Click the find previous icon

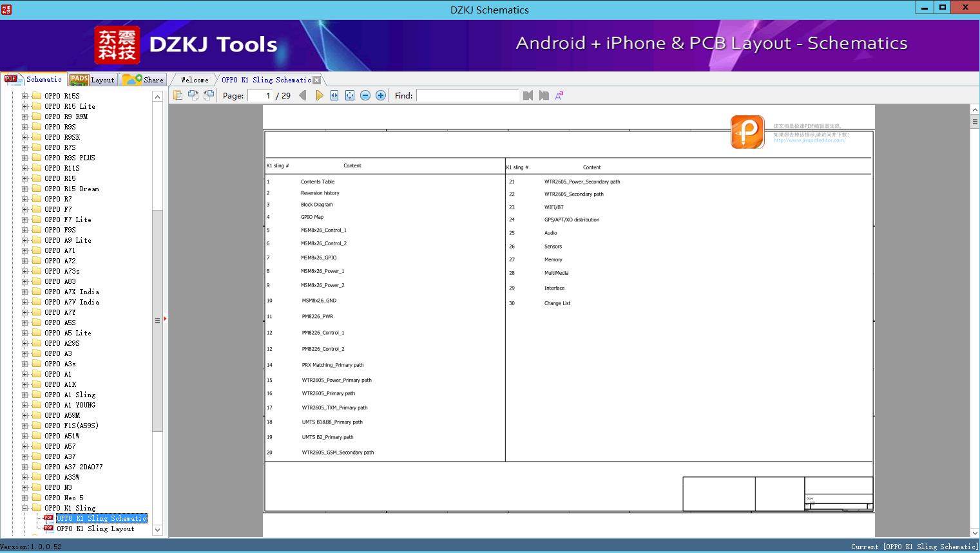528,95
